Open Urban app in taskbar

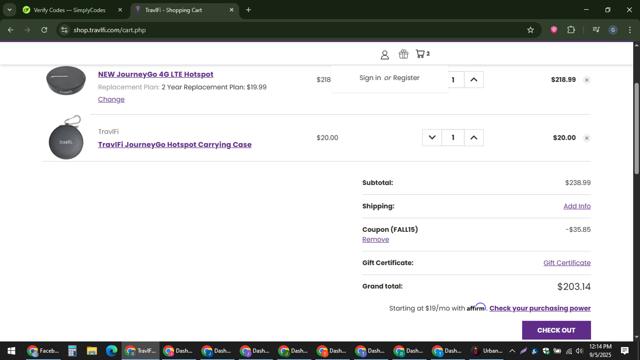pos(487,351)
